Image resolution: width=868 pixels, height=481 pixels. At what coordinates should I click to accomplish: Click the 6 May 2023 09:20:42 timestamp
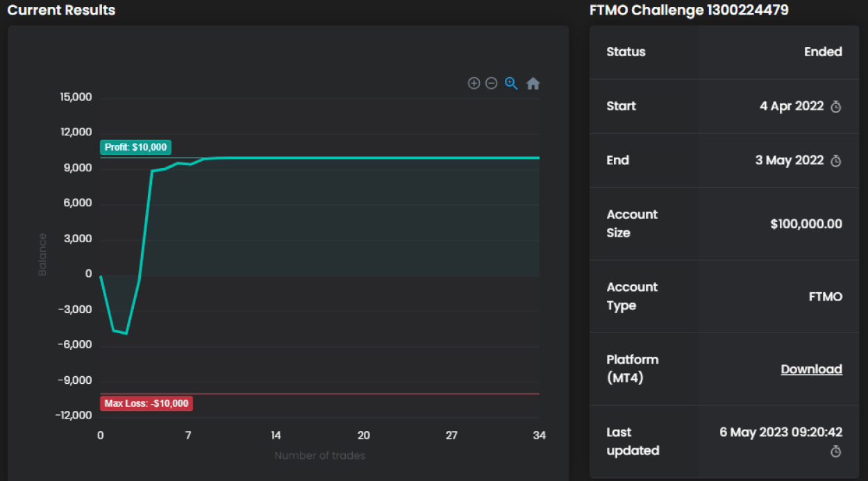(x=781, y=432)
